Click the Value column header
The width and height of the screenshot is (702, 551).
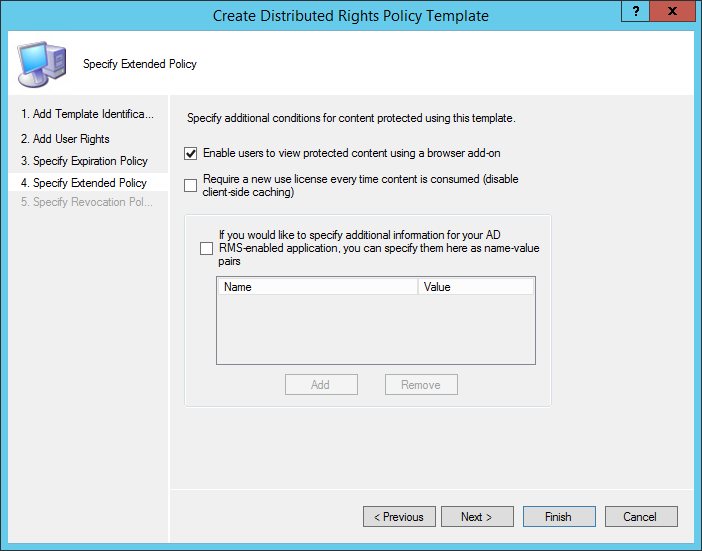click(476, 287)
